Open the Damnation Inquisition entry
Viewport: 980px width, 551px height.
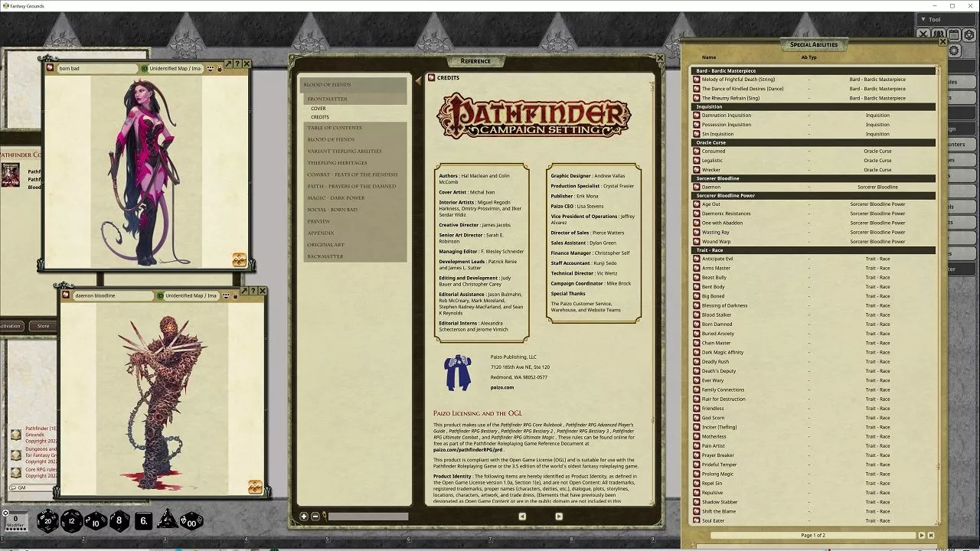pos(696,116)
